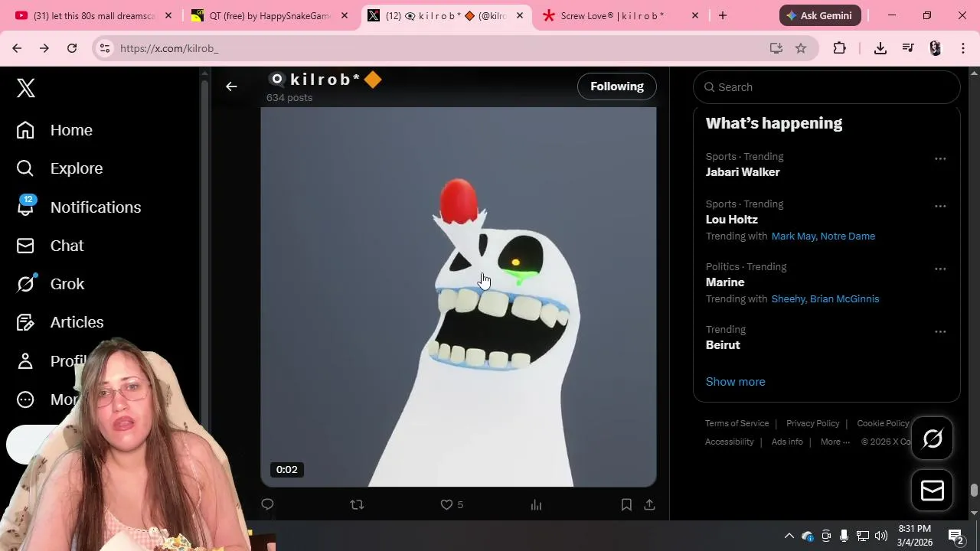Image resolution: width=980 pixels, height=551 pixels.
Task: Click the page vertical scrollbar thumb
Action: click(x=974, y=491)
